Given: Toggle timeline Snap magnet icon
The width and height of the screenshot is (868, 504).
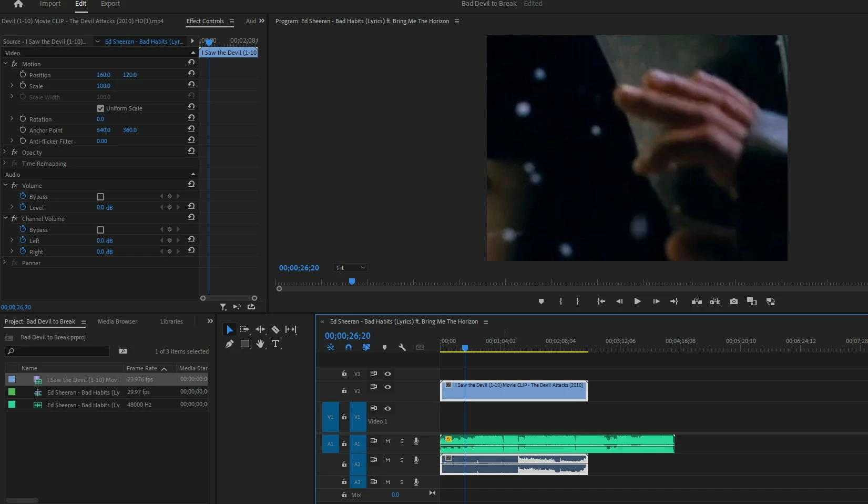Looking at the screenshot, I should [349, 348].
